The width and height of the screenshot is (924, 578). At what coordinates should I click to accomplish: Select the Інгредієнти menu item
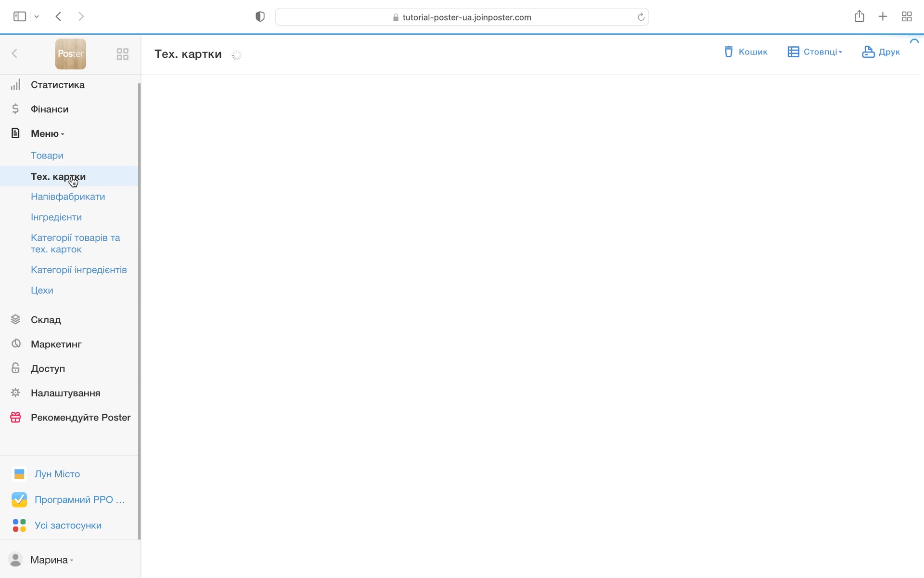[56, 217]
